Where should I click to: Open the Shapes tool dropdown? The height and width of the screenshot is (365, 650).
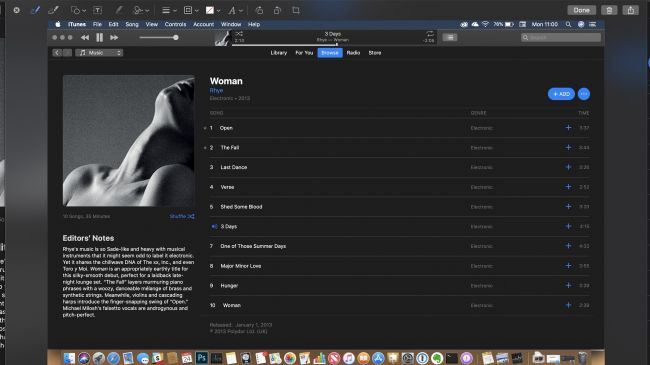(x=78, y=10)
